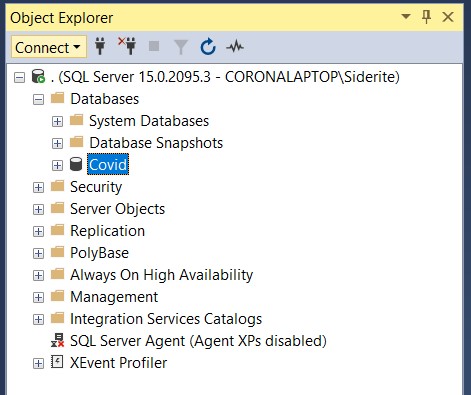Select the XEvent Profiler label

click(118, 363)
